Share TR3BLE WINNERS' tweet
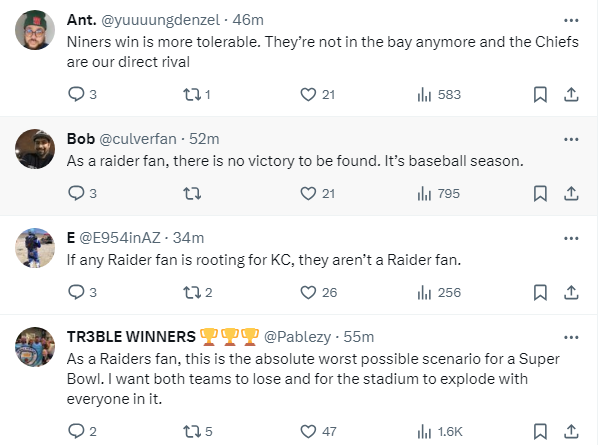The width and height of the screenshot is (603, 445). coord(571,431)
